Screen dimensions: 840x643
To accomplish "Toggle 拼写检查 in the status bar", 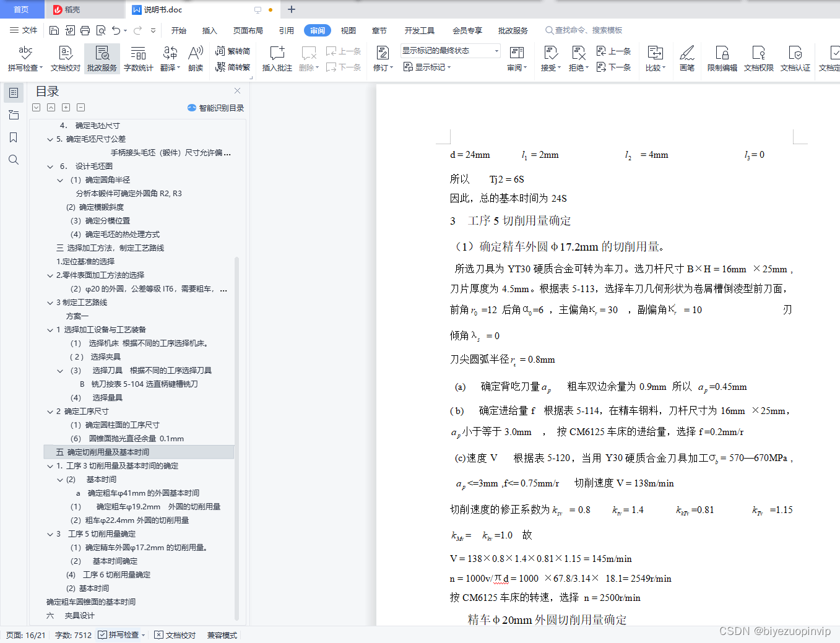I will click(x=123, y=635).
